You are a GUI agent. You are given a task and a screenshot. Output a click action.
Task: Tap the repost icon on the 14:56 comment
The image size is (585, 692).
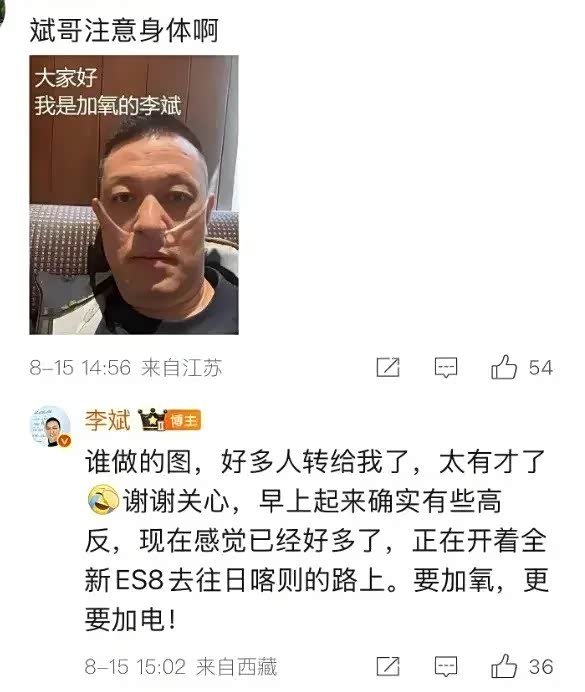pos(388,367)
